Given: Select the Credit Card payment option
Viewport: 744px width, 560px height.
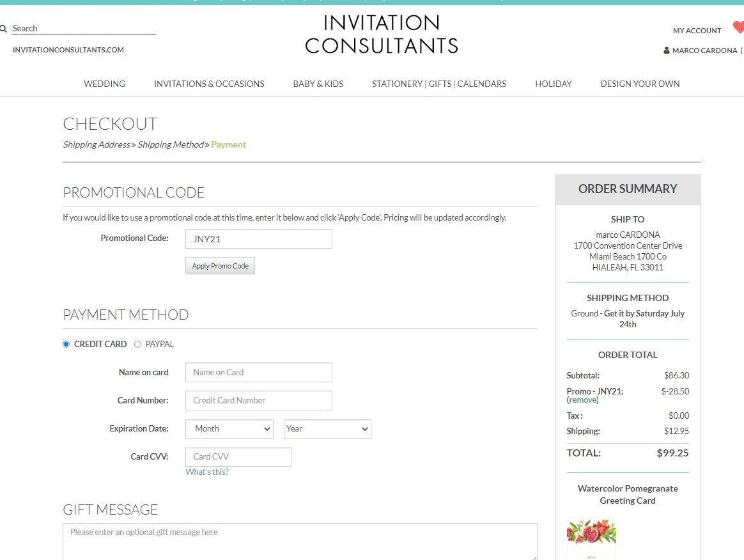Looking at the screenshot, I should pos(66,344).
